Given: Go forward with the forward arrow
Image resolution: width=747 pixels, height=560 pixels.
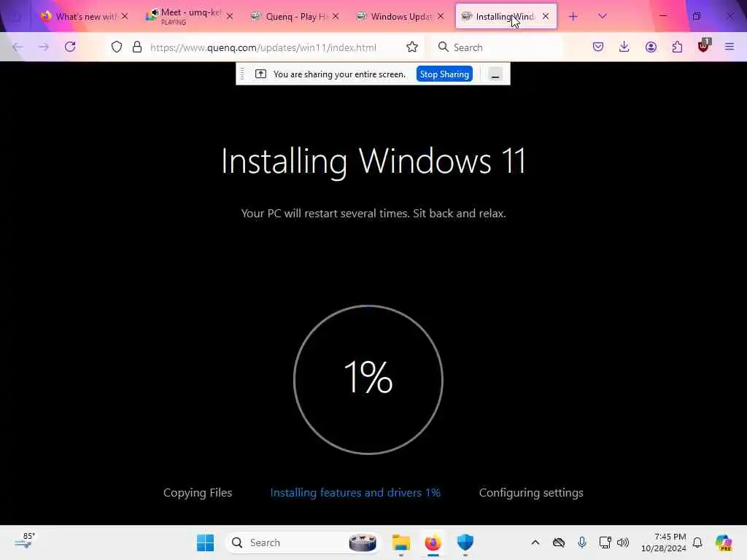Looking at the screenshot, I should pos(43,47).
